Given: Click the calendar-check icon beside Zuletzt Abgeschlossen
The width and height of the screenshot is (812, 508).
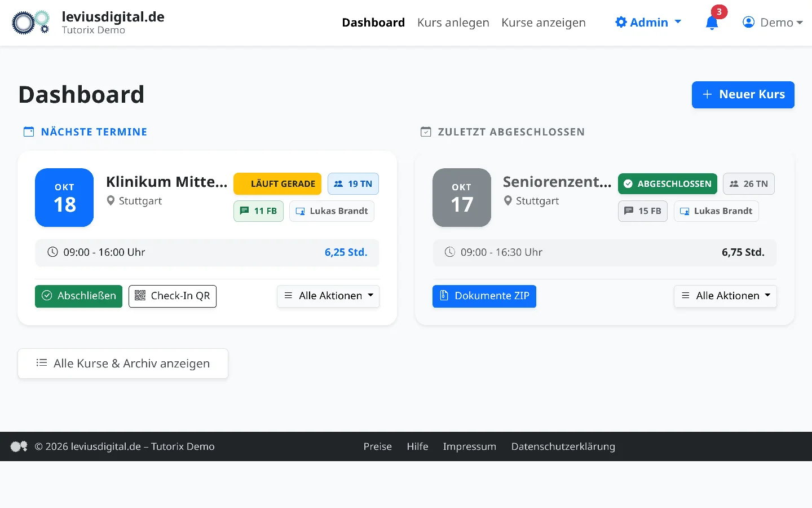Looking at the screenshot, I should point(426,132).
